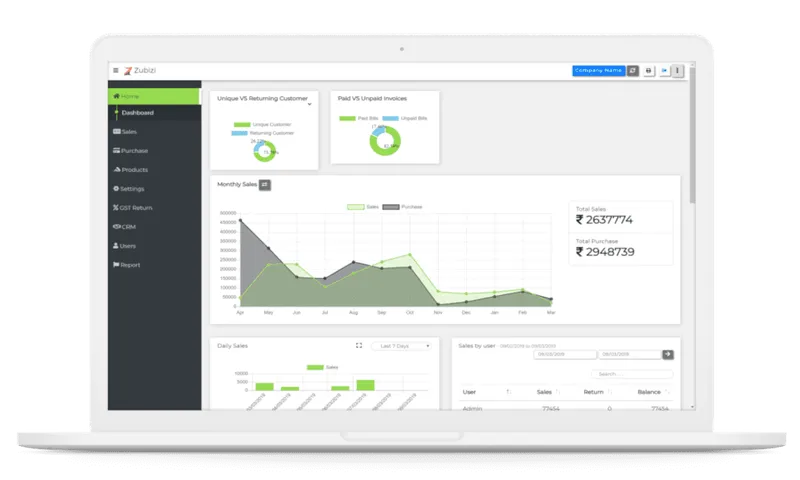The image size is (800, 480).
Task: Open Sales in the sidebar
Action: click(125, 132)
